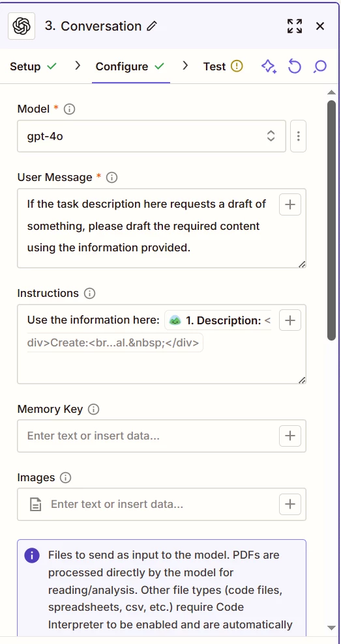Open the search magnifier icon
341x644 pixels.
tap(319, 66)
